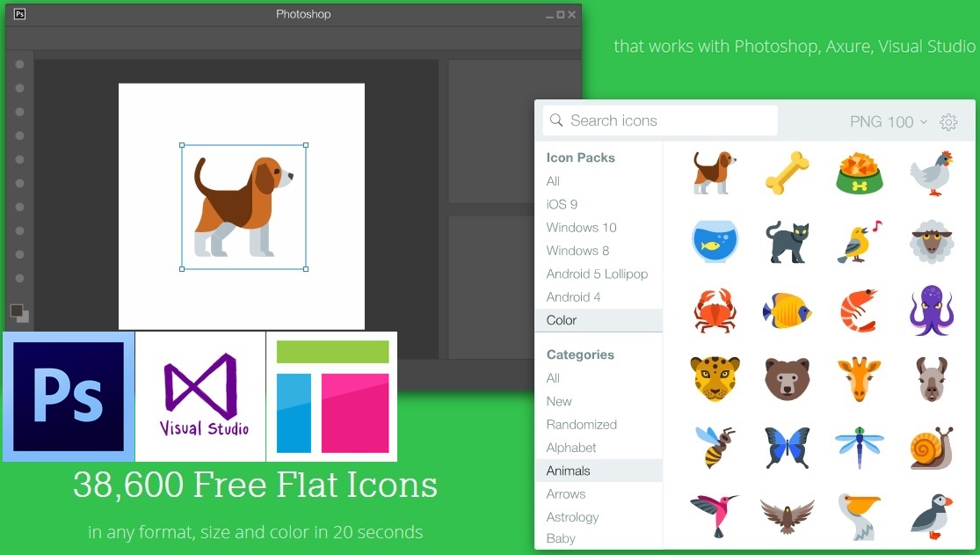The image size is (980, 555).
Task: Select the iOS 9 icon pack
Action: pos(562,204)
